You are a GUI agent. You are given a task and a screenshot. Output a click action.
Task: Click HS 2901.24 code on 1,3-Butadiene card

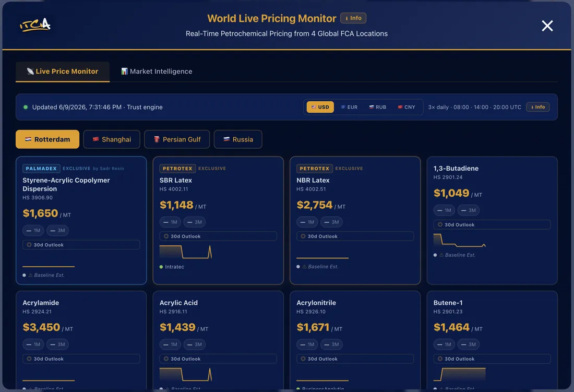(448, 177)
